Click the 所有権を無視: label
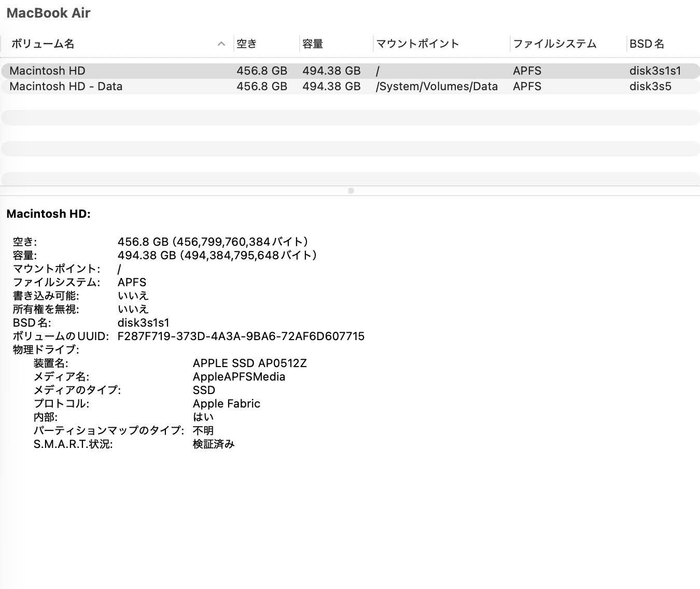700x589 pixels. coord(46,309)
